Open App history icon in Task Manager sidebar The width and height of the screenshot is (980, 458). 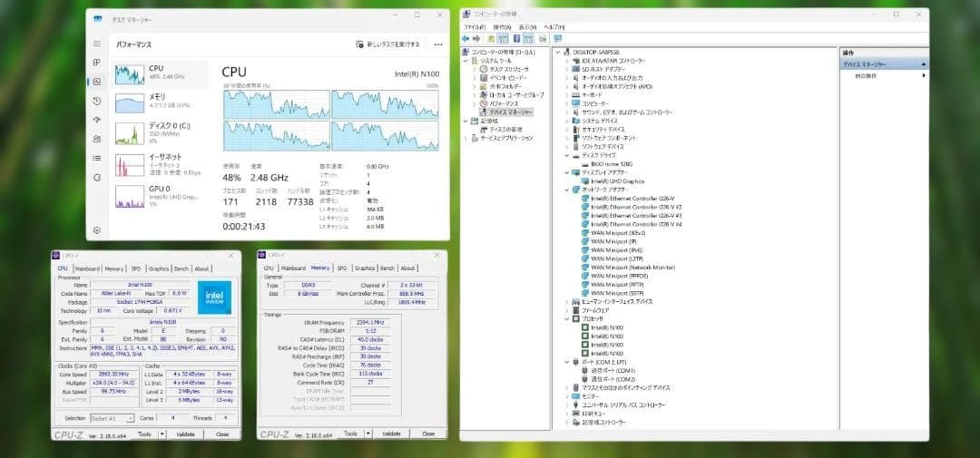[97, 101]
